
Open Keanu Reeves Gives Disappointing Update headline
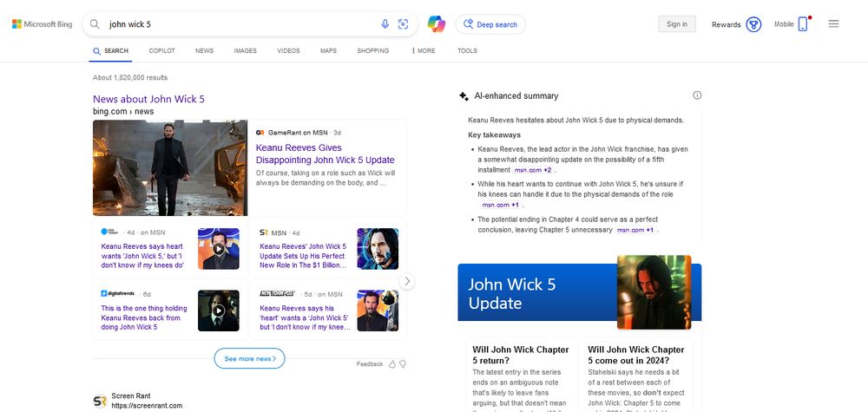click(x=325, y=154)
